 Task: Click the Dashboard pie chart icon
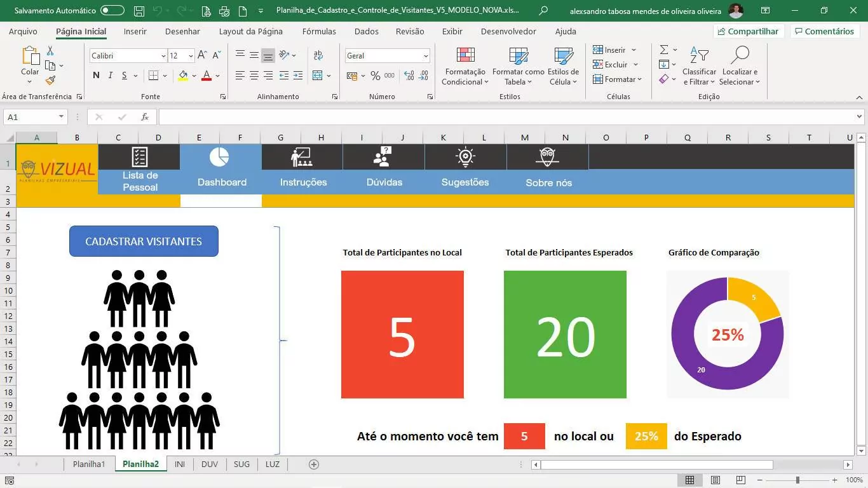pos(220,157)
